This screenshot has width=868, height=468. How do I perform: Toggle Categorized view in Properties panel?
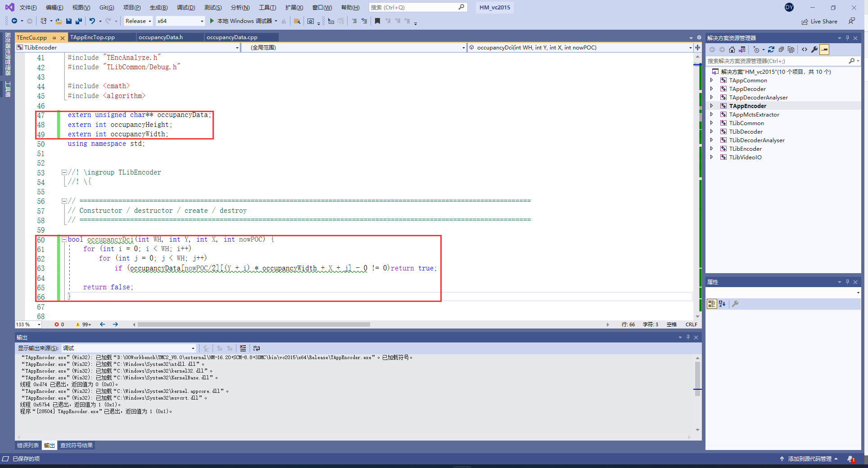coord(712,304)
